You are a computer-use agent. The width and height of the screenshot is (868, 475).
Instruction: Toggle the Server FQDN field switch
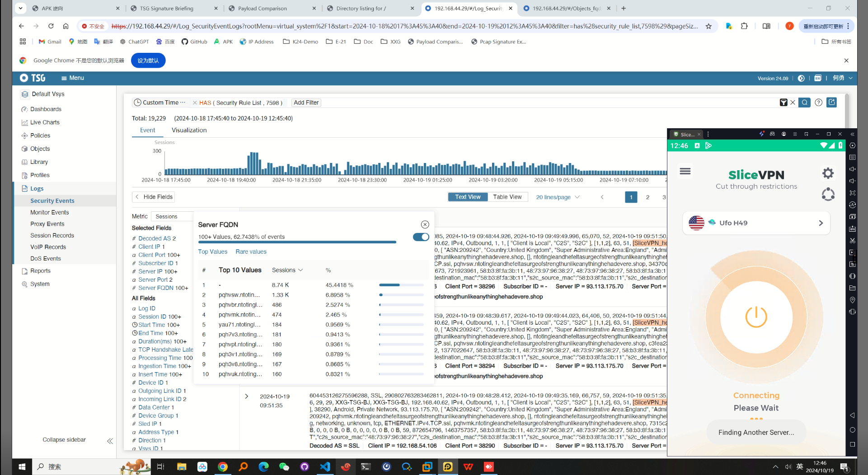click(421, 237)
